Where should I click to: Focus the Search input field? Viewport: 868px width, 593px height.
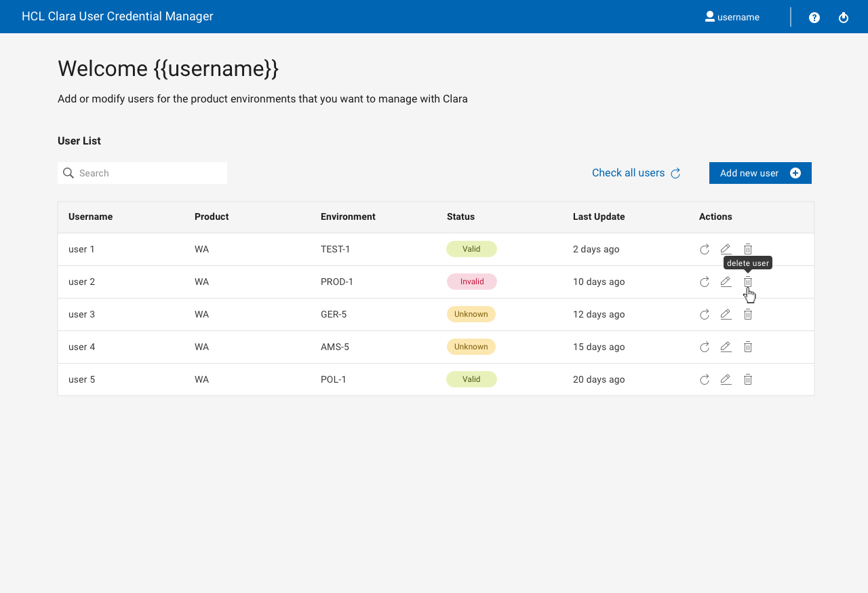coord(151,173)
